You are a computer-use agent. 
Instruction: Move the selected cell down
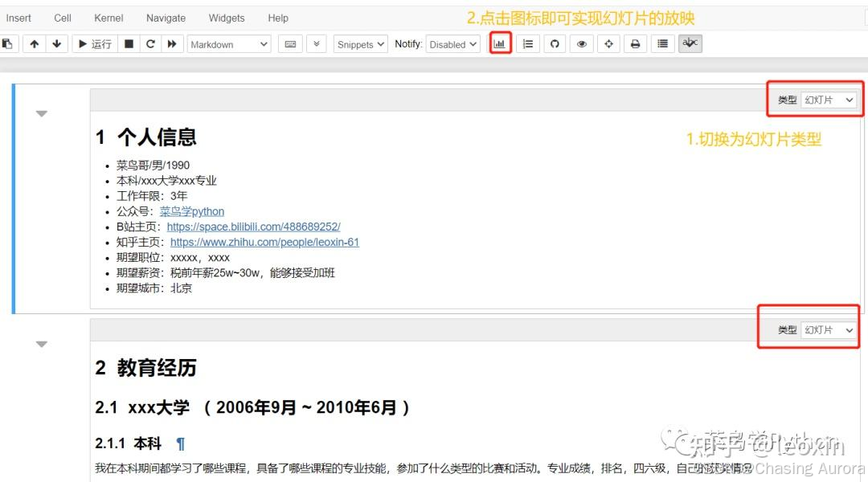tap(55, 44)
